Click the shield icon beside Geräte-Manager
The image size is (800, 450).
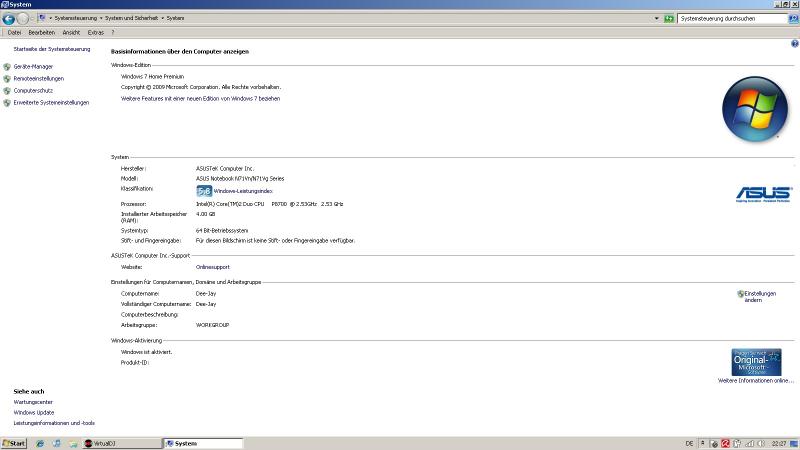(7, 67)
